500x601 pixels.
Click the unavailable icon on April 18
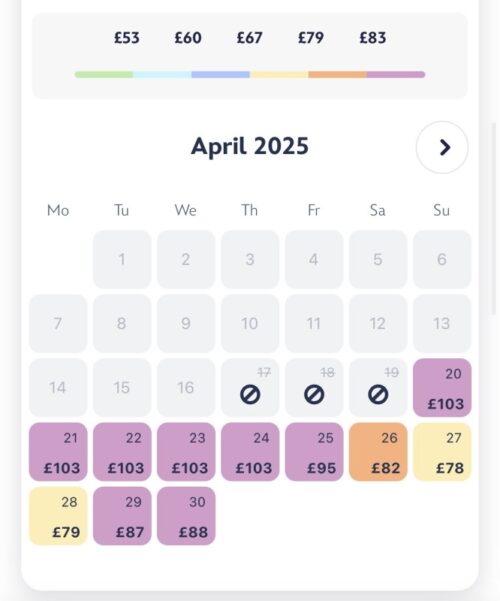(314, 395)
